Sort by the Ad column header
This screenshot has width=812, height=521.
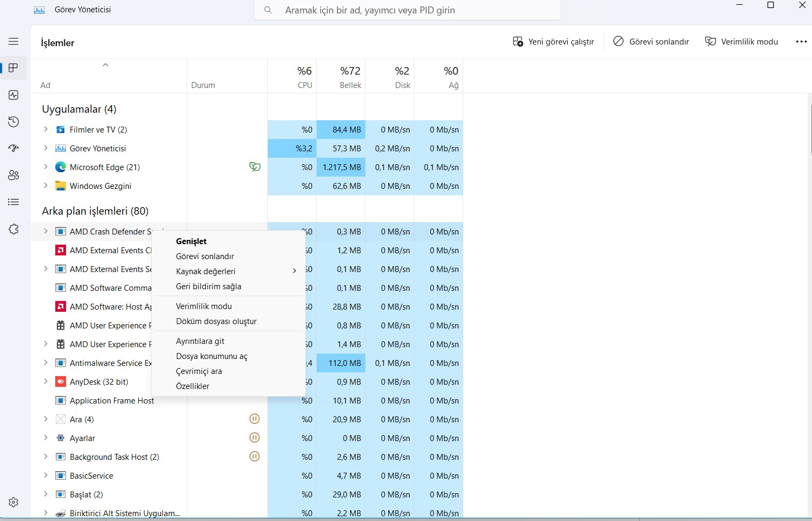[x=108, y=76]
